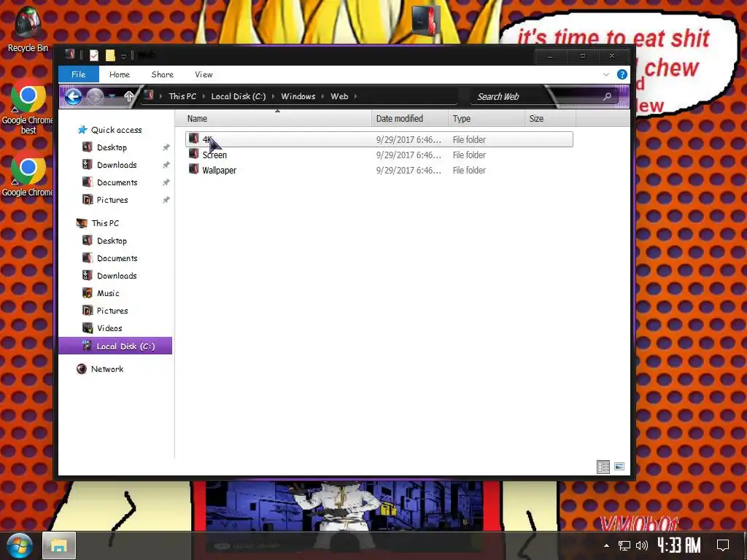Switch to large thumbnails view icon
This screenshot has height=560, width=747.
pyautogui.click(x=619, y=467)
